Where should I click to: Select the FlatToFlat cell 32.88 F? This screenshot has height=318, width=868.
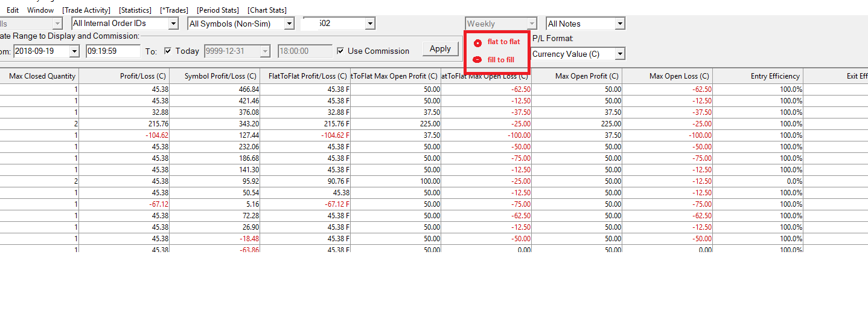coord(305,112)
